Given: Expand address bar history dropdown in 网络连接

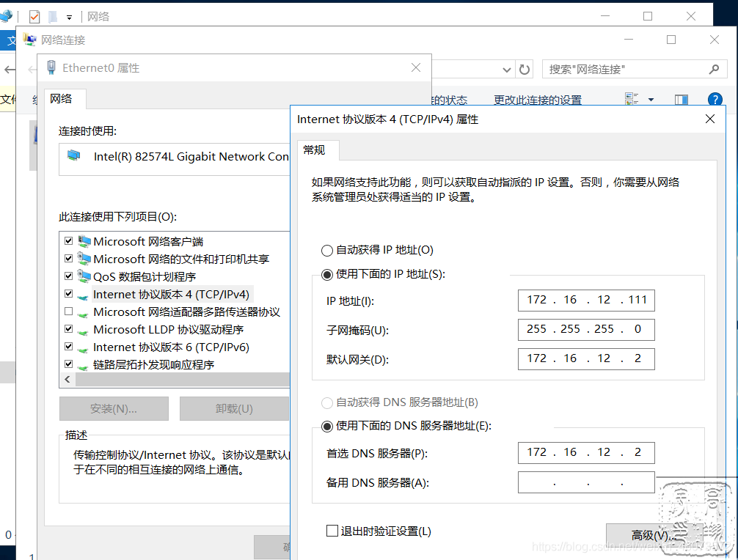Looking at the screenshot, I should pos(506,70).
